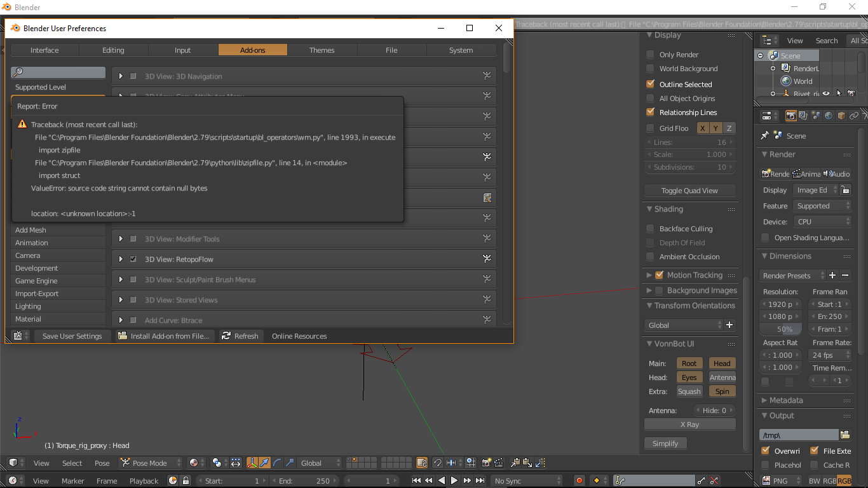
Task: Enable the Only Render checkbox
Action: coord(649,54)
